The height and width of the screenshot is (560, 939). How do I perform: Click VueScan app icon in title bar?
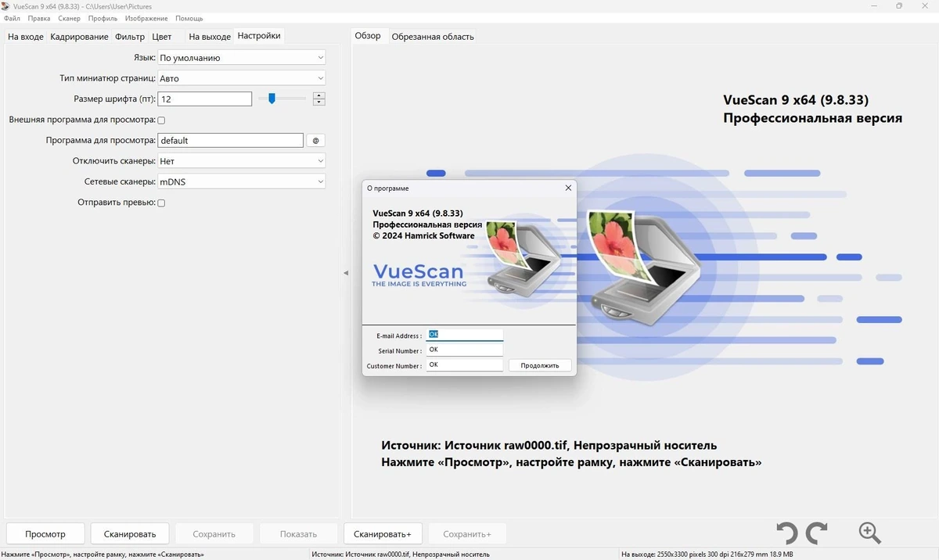tap(5, 5)
